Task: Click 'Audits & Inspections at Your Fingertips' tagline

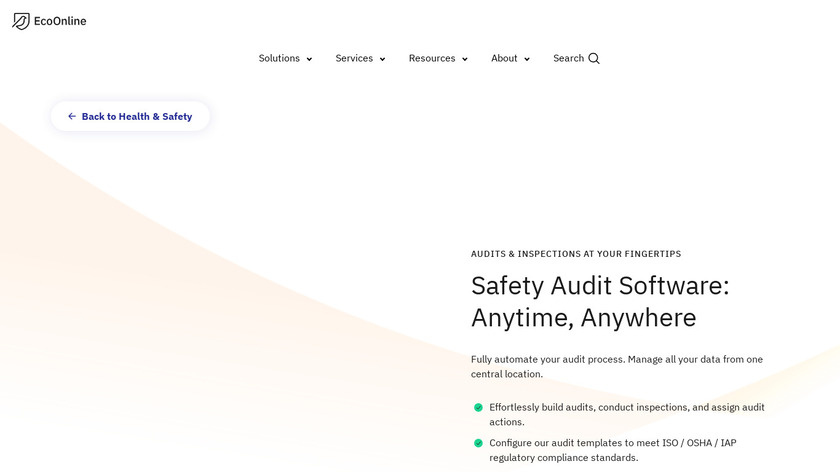Action: click(576, 254)
